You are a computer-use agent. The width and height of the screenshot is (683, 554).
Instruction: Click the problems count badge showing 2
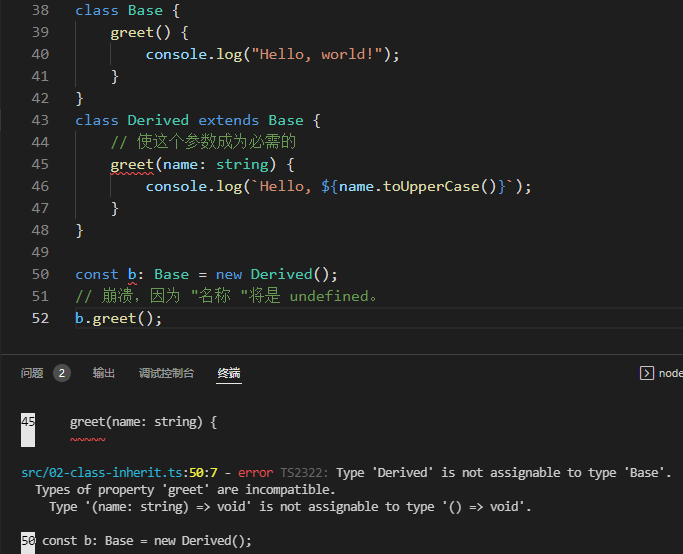(62, 373)
